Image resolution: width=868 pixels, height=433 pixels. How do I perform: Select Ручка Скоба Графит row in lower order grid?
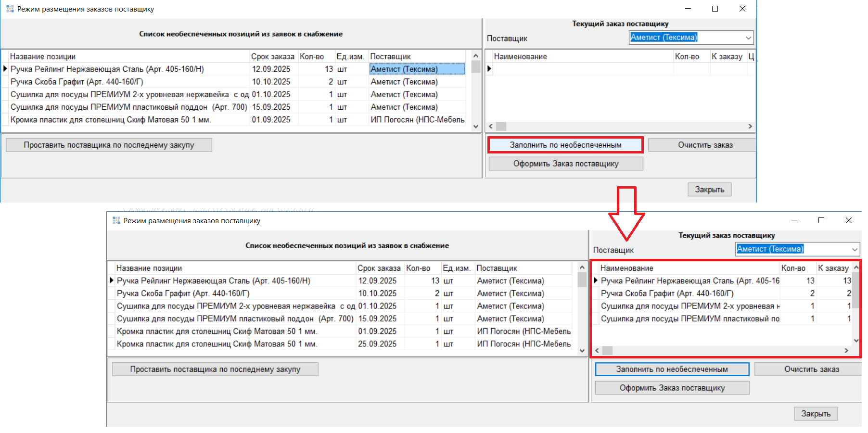(667, 293)
